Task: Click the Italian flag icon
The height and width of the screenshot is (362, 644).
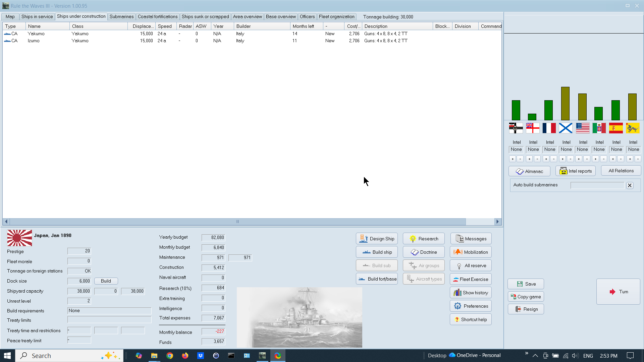Action: [x=599, y=128]
